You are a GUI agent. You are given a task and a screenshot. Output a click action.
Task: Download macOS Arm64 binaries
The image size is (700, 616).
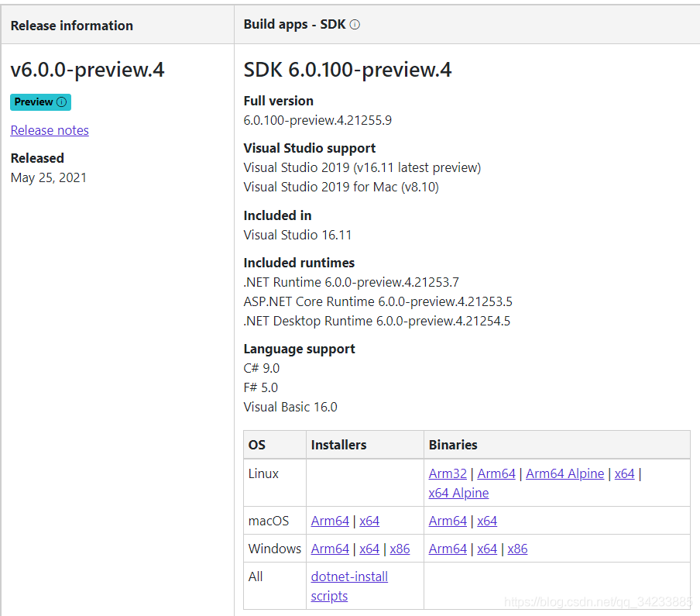448,521
